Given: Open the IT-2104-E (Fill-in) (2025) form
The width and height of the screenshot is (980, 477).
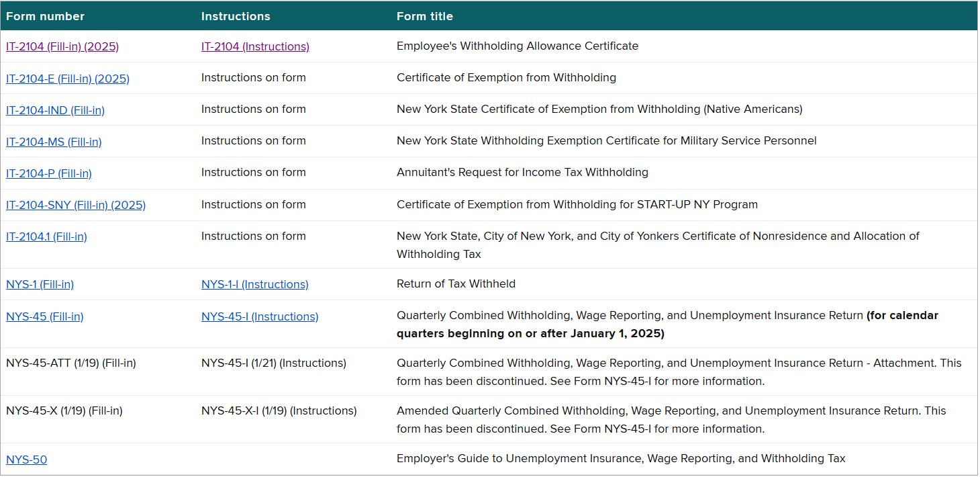Looking at the screenshot, I should tap(67, 78).
